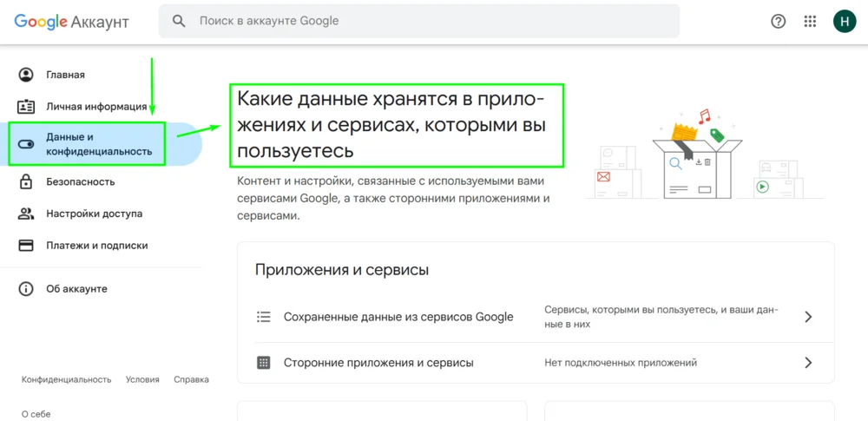Click the Об аккаунте info icon
The width and height of the screenshot is (868, 421).
pos(26,289)
